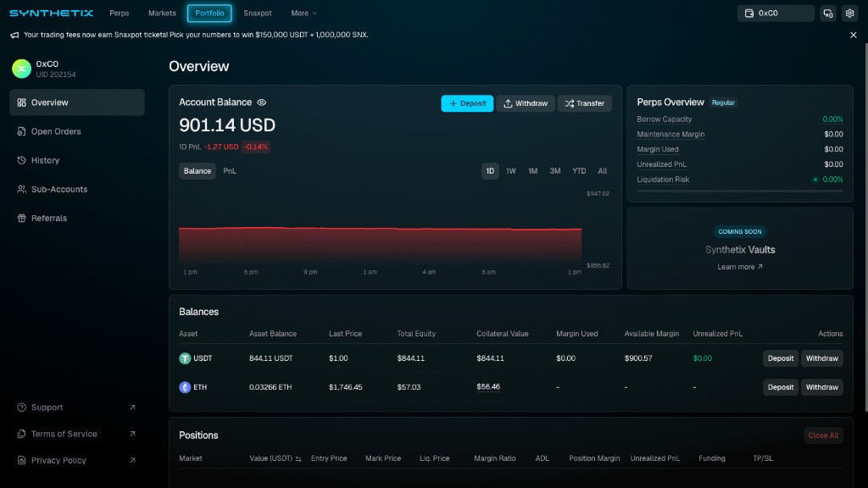
Task: Go to Open Orders in sidebar
Action: (x=77, y=131)
